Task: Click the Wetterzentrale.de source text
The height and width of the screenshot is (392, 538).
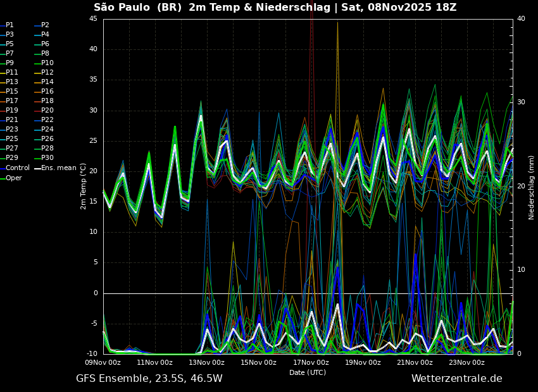Action: point(456,379)
